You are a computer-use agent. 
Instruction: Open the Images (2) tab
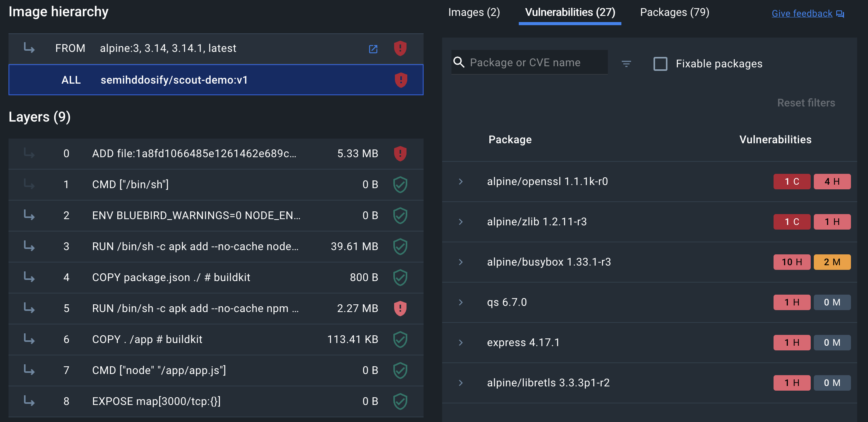tap(473, 12)
